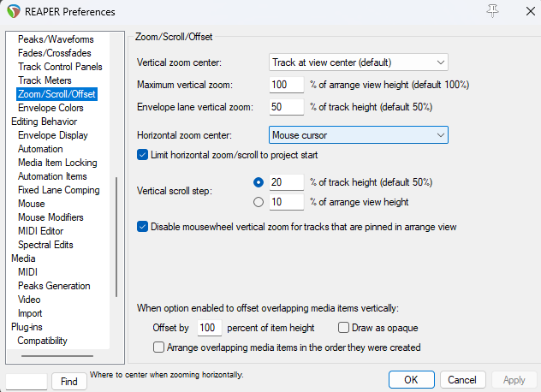
Task: Edit the Offset by percent field
Action: coord(210,328)
